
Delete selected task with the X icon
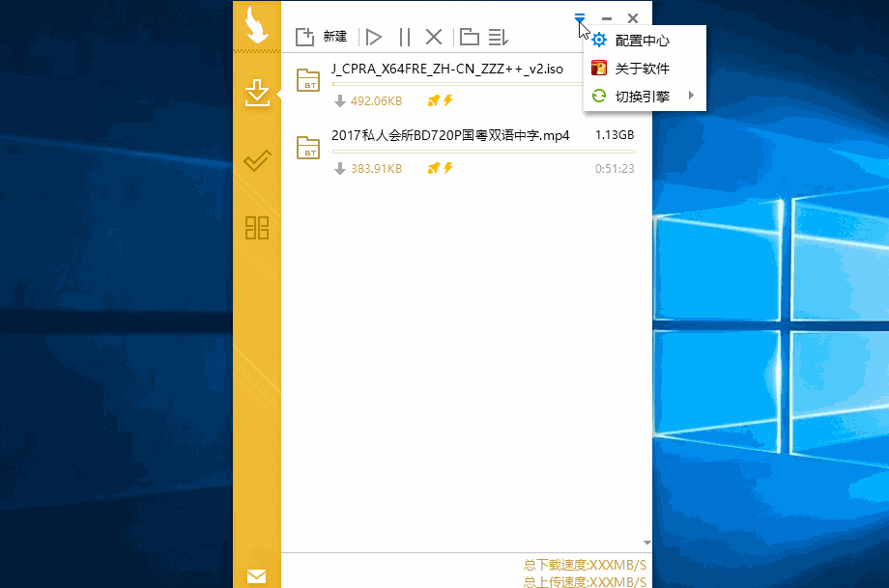pos(433,37)
